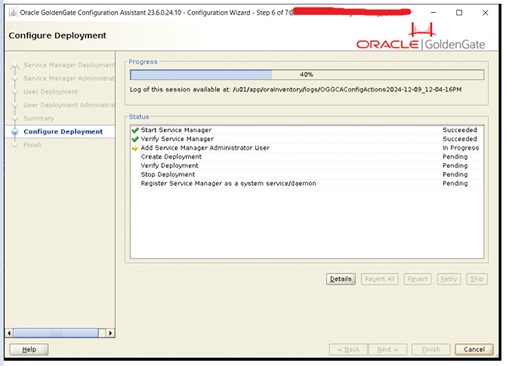Click the Revert button
Screen dimensions: 506x366
(417, 279)
